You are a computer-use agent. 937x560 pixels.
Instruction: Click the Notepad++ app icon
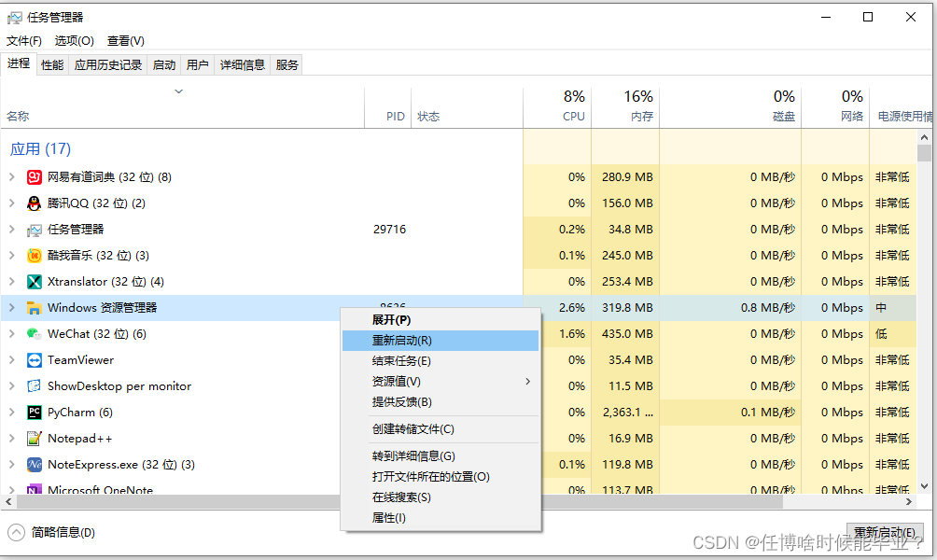click(x=34, y=438)
